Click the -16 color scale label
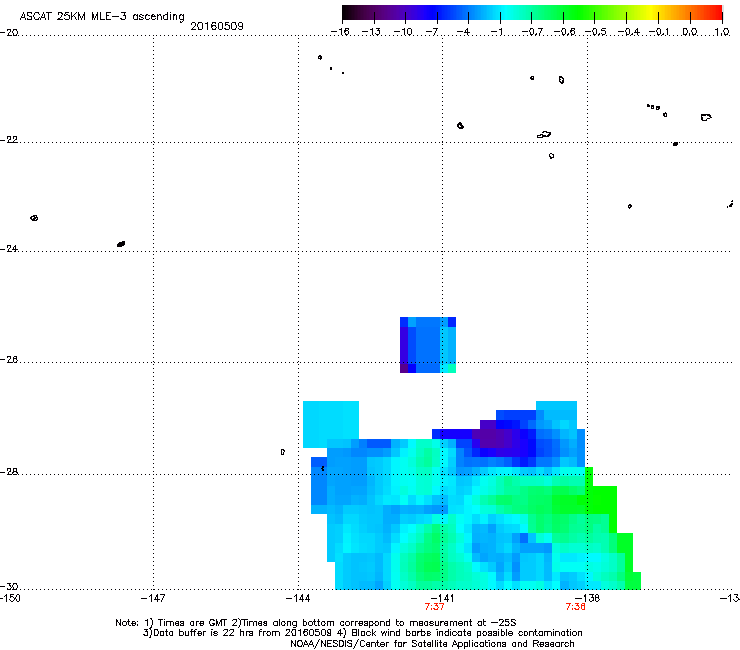This screenshot has height=650, width=740. (339, 32)
